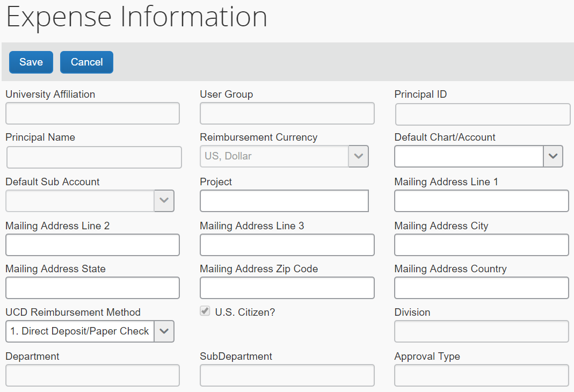The width and height of the screenshot is (574, 392).
Task: Click Mailing Address Line 1 field
Action: pyautogui.click(x=482, y=201)
